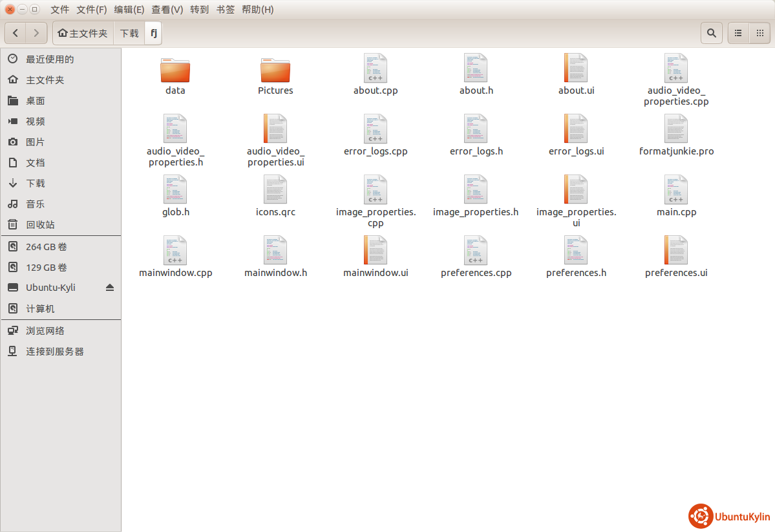Select the formatjunkie.pro file
This screenshot has height=532, width=775.
pyautogui.click(x=676, y=129)
